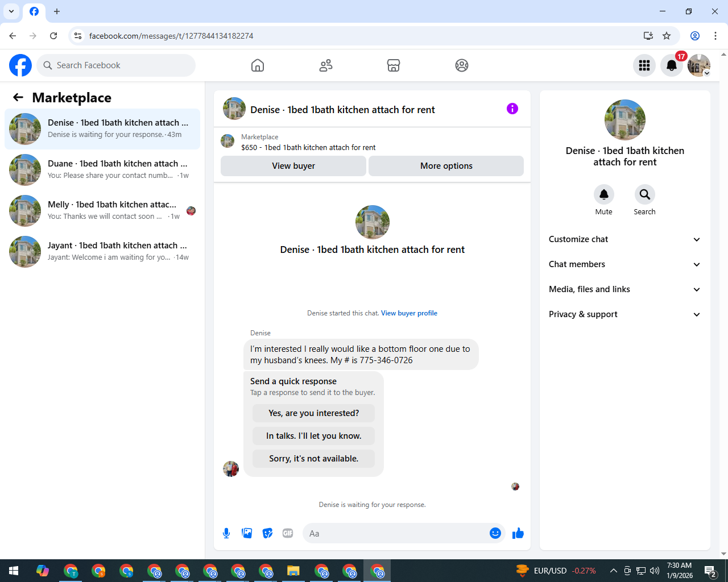The image size is (728, 582).
Task: Open the Groups icon in top navigation
Action: [x=462, y=65]
